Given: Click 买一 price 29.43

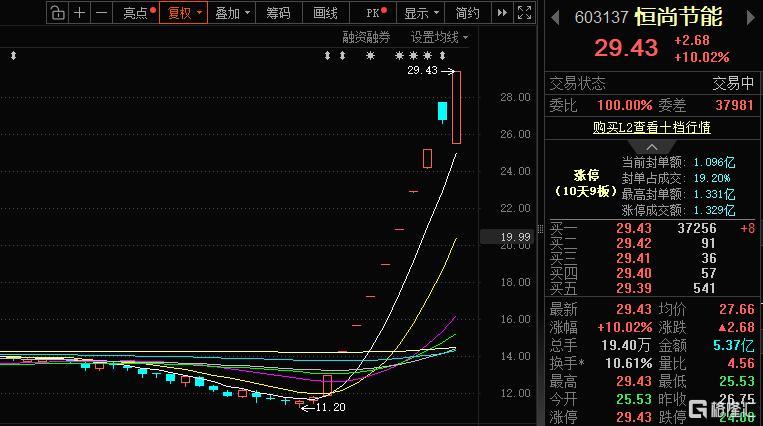Looking at the screenshot, I should 634,228.
